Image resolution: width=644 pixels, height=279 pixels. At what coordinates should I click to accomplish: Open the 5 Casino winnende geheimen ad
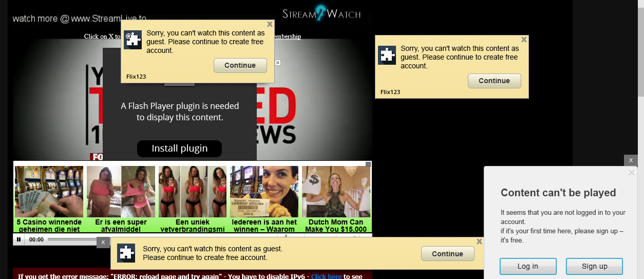point(49,199)
